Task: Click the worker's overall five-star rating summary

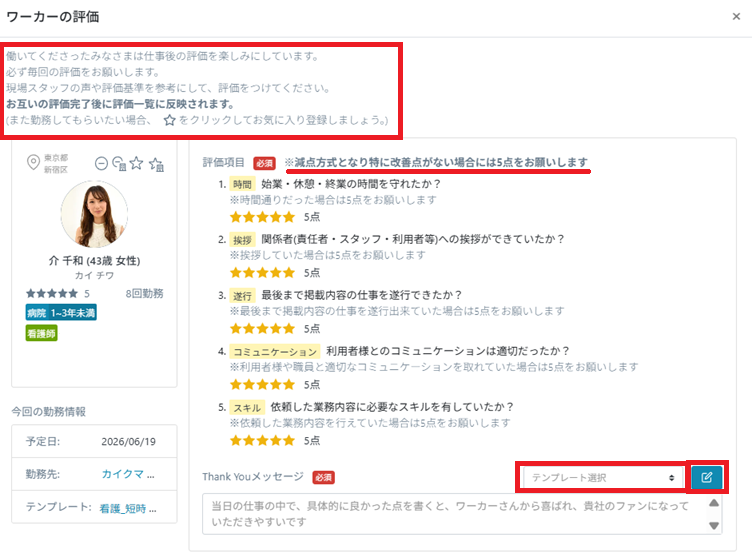Action: (58, 293)
